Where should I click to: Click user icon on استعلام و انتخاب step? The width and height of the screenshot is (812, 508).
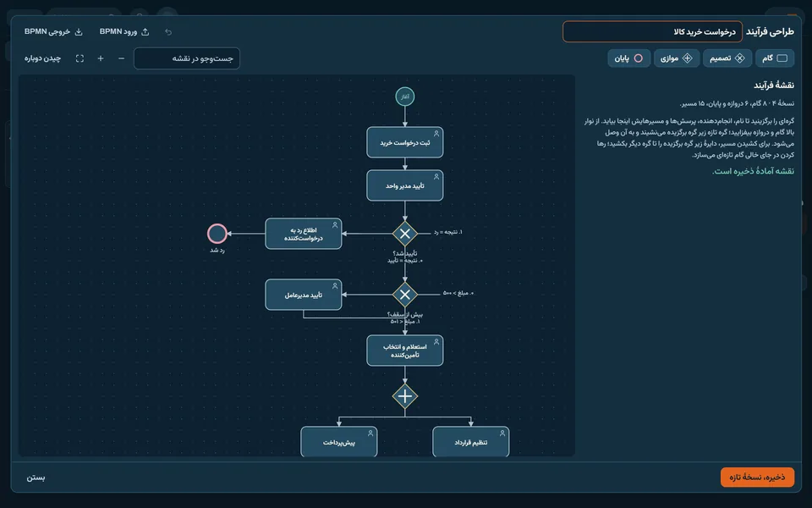(436, 341)
